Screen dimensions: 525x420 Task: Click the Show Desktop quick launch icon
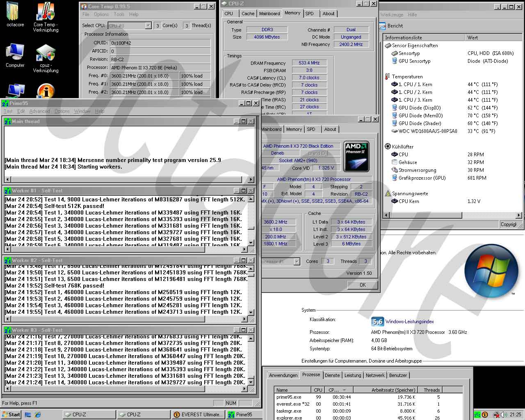(x=28, y=415)
